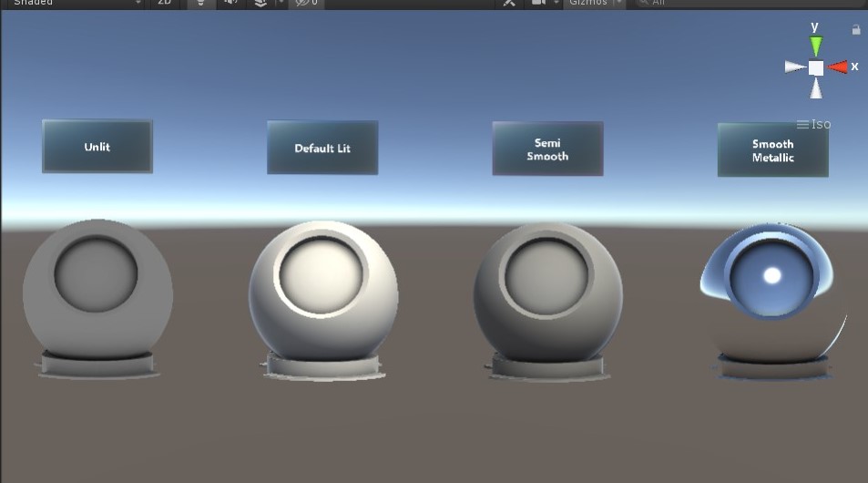Toggle 2D scene view mode
Screen dimensions: 868x483
(x=165, y=3)
